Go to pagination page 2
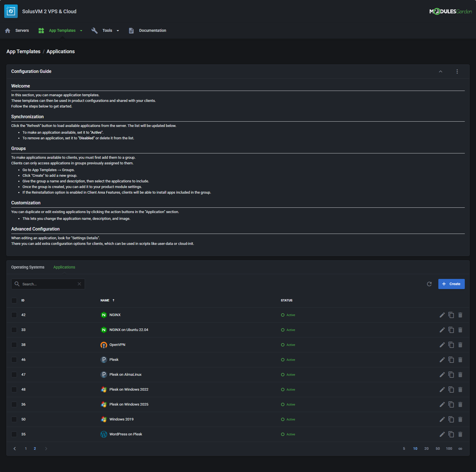This screenshot has width=476, height=472. [35, 449]
